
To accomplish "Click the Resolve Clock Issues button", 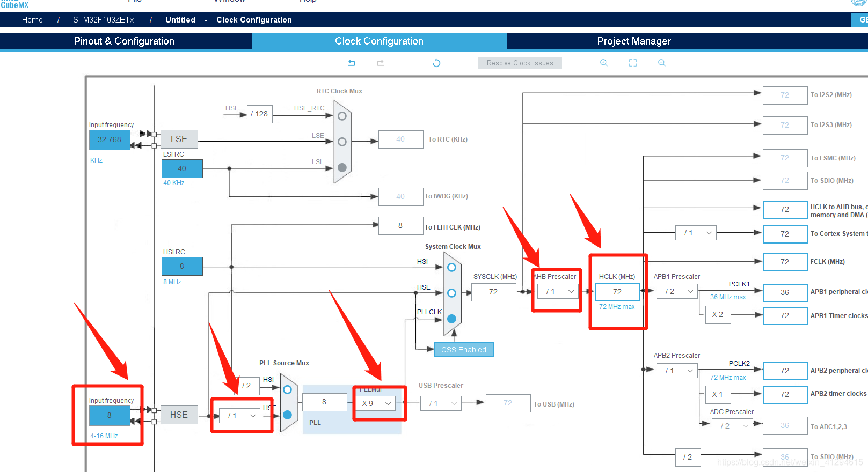I will click(520, 63).
